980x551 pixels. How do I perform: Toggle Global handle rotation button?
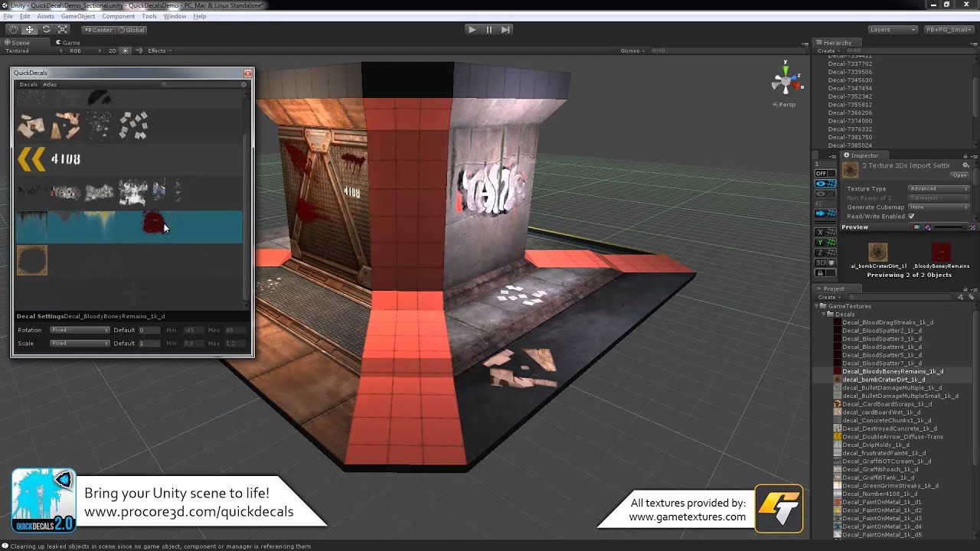click(x=131, y=30)
